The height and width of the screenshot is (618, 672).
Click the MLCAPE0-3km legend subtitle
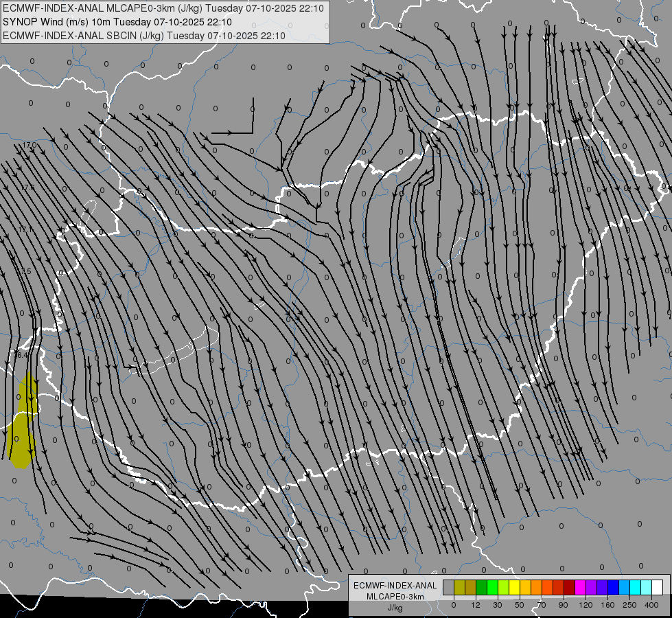pos(395,596)
